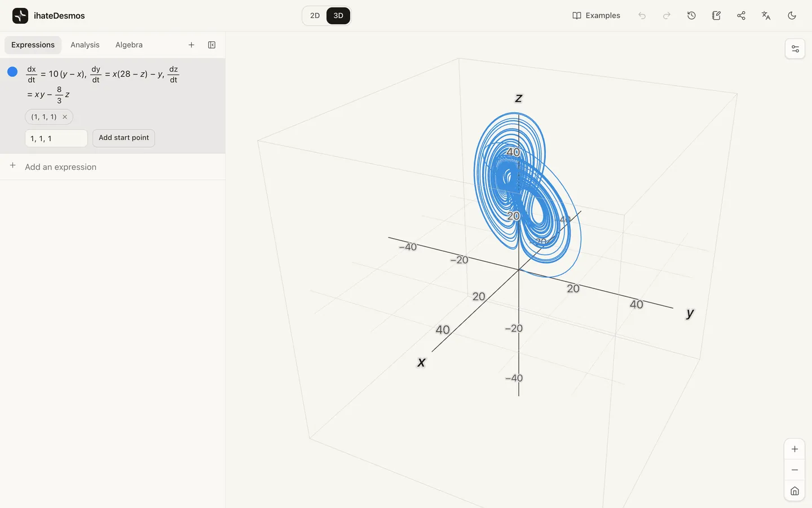Open the notes edit icon

pyautogui.click(x=716, y=16)
